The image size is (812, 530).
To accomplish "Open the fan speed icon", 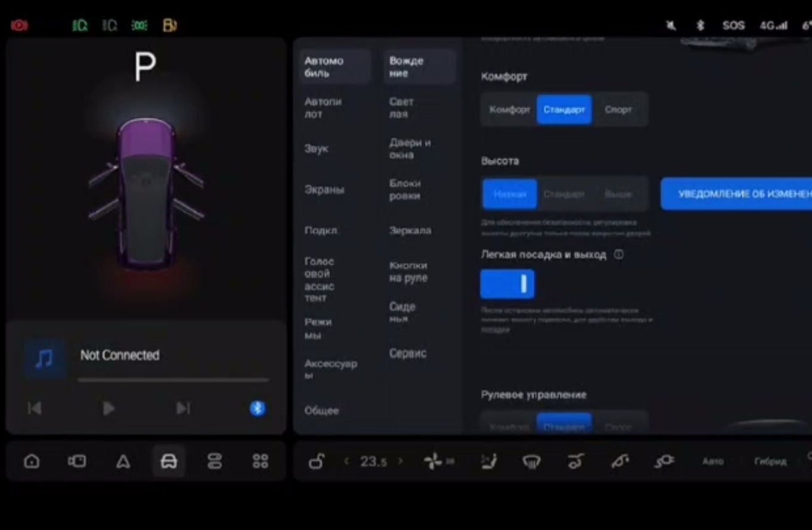I will pyautogui.click(x=433, y=461).
